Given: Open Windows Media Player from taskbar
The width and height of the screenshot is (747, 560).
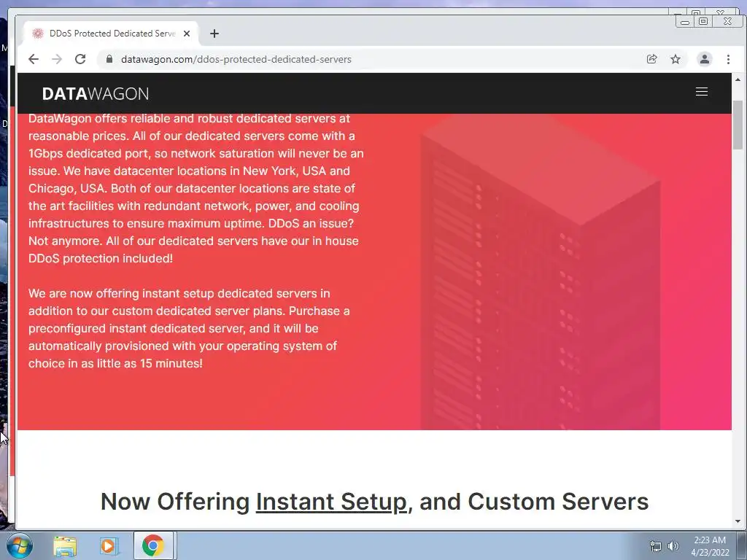Looking at the screenshot, I should click(109, 545).
